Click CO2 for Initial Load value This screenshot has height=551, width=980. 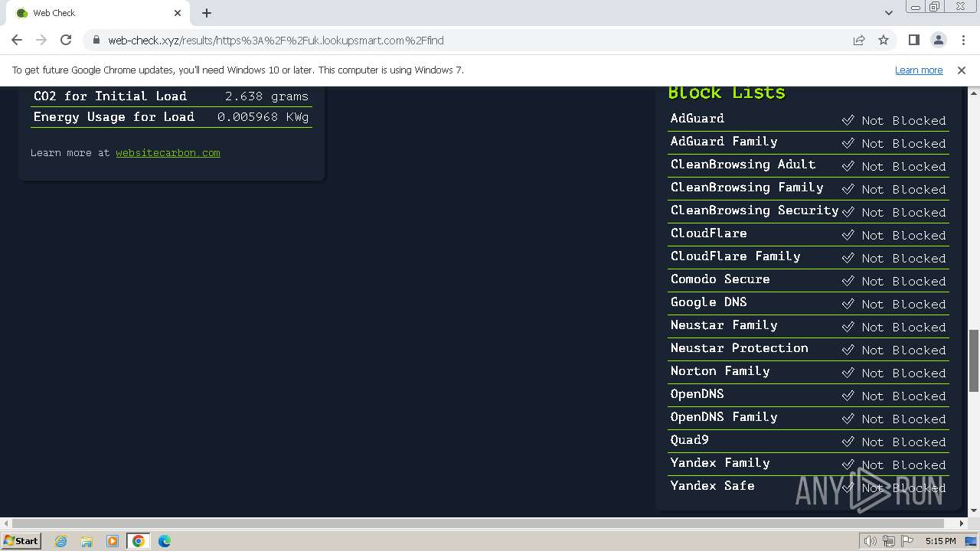pos(266,96)
